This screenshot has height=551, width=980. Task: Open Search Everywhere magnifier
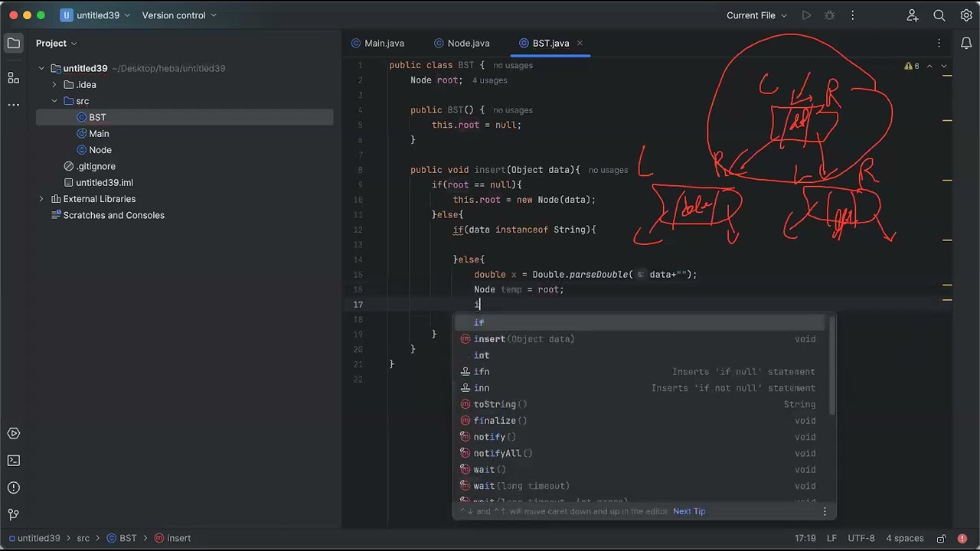coord(939,15)
